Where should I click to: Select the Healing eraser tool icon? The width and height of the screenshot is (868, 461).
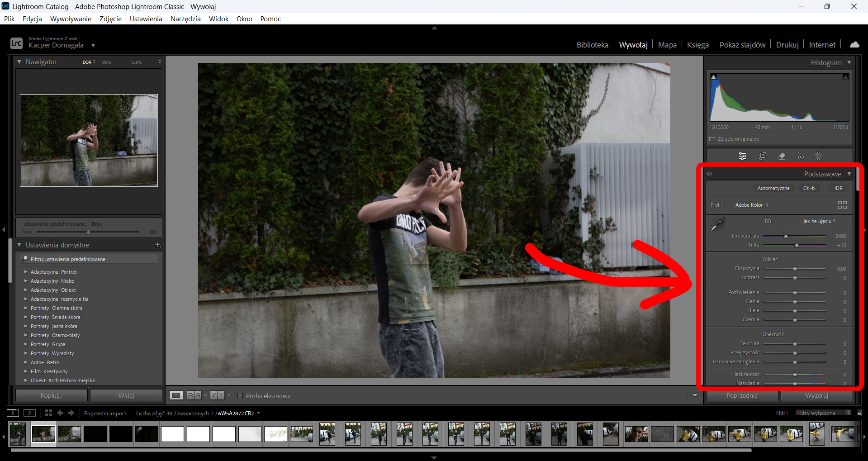tap(782, 156)
